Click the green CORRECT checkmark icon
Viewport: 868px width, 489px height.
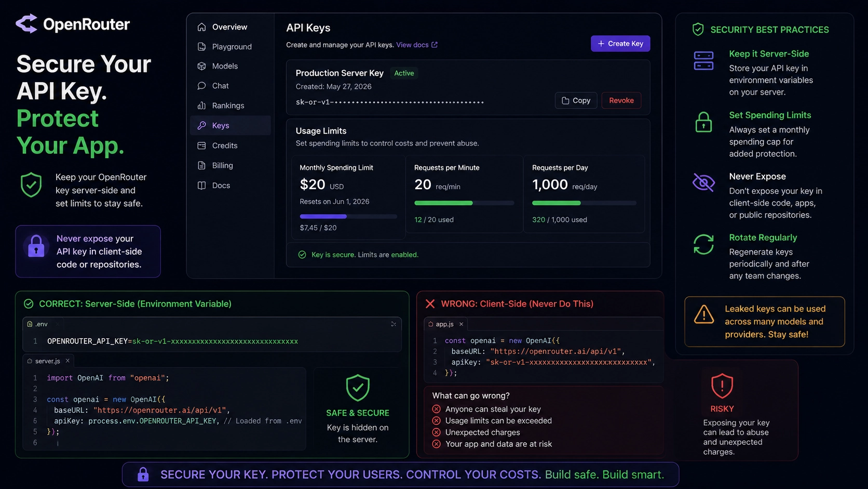[29, 303]
